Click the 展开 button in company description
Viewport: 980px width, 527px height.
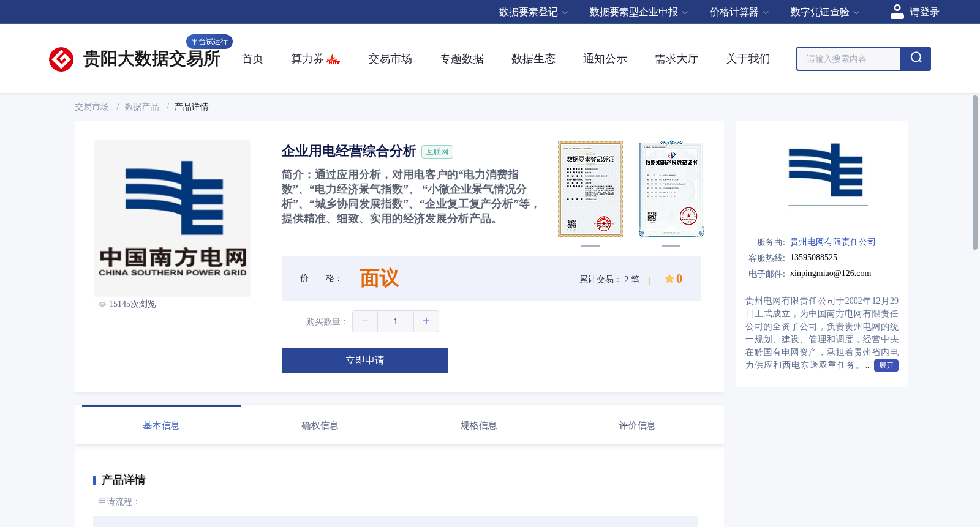pos(886,365)
